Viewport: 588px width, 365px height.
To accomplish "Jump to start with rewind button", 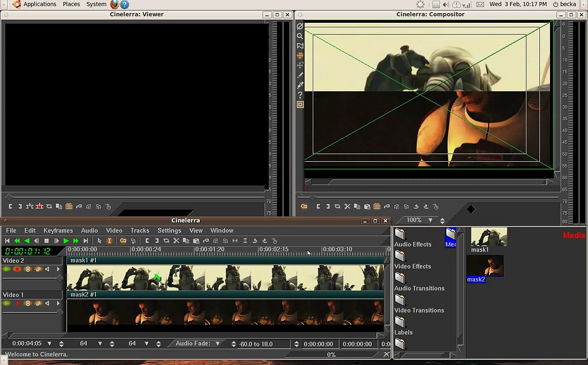I will (x=7, y=241).
